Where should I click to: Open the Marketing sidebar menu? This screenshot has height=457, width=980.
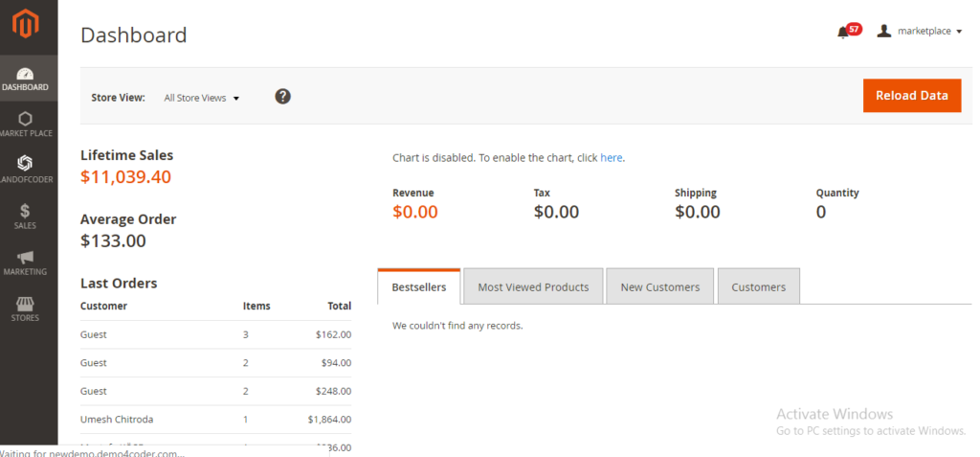(x=26, y=263)
